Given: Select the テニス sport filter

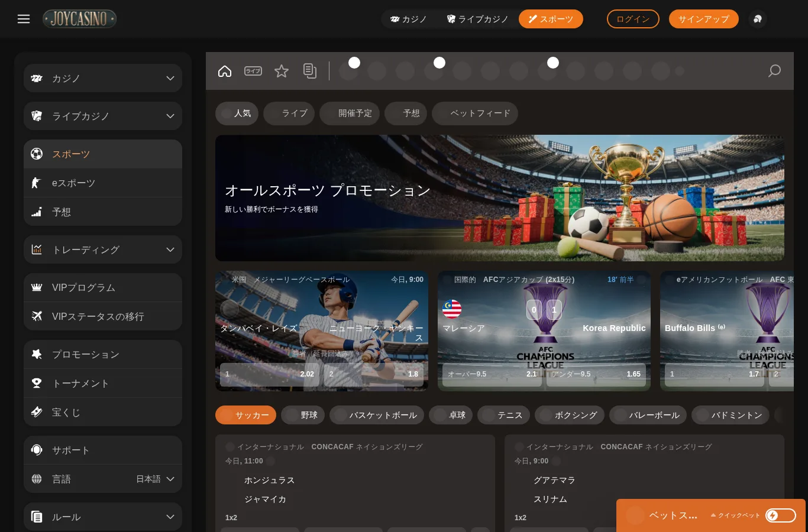Looking at the screenshot, I should pos(503,415).
